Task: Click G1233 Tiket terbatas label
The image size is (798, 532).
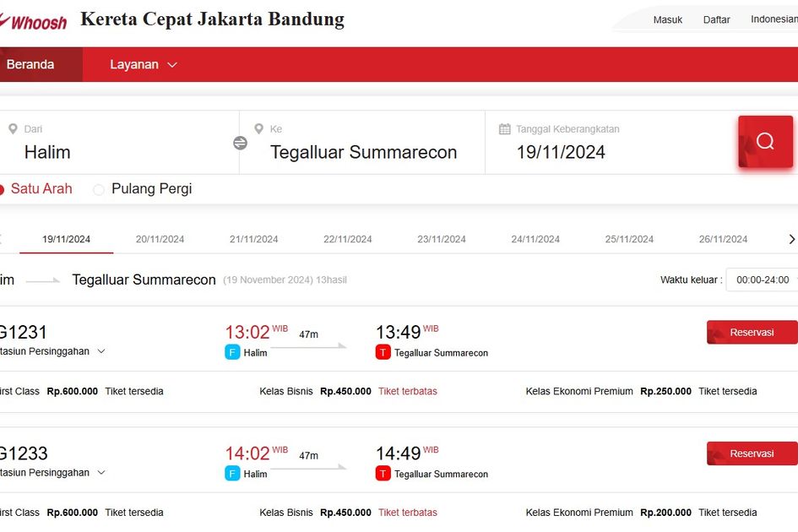Action: (x=408, y=513)
